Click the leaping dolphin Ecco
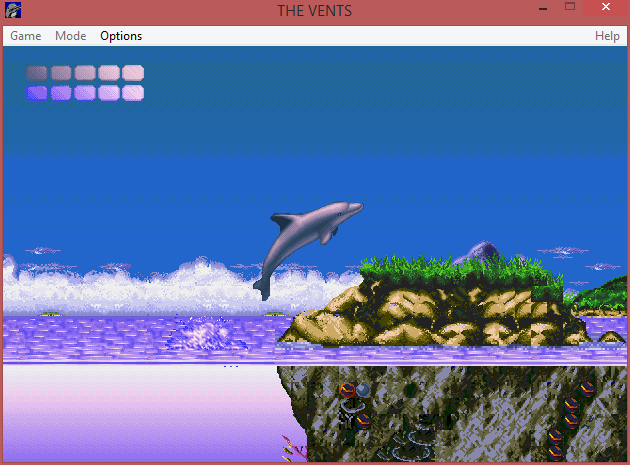 308,249
